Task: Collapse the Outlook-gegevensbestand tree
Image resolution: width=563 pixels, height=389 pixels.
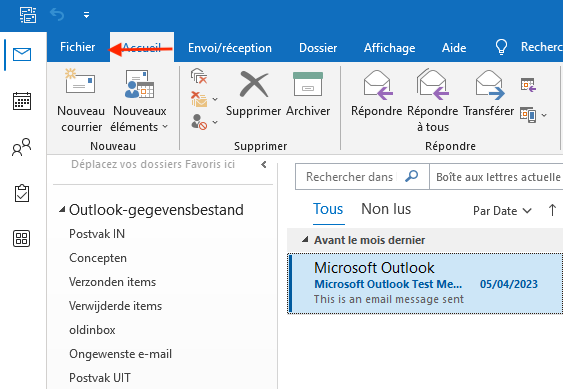Action: [x=62, y=209]
